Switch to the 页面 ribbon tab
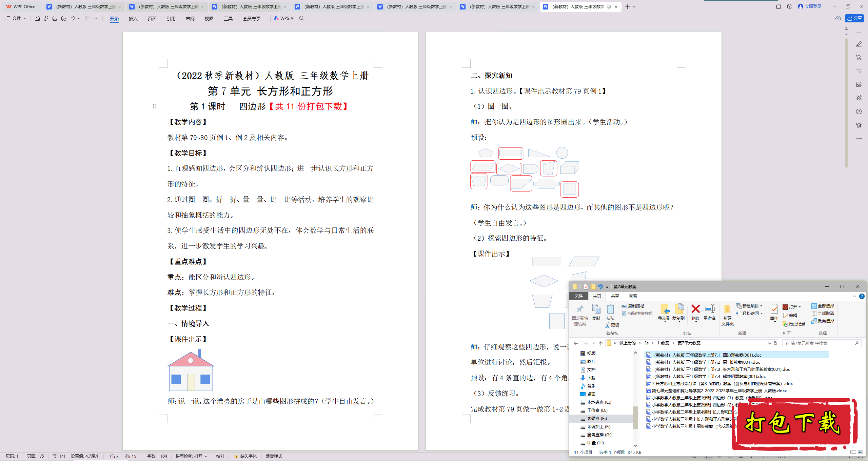Image resolution: width=868 pixels, height=461 pixels. click(152, 19)
